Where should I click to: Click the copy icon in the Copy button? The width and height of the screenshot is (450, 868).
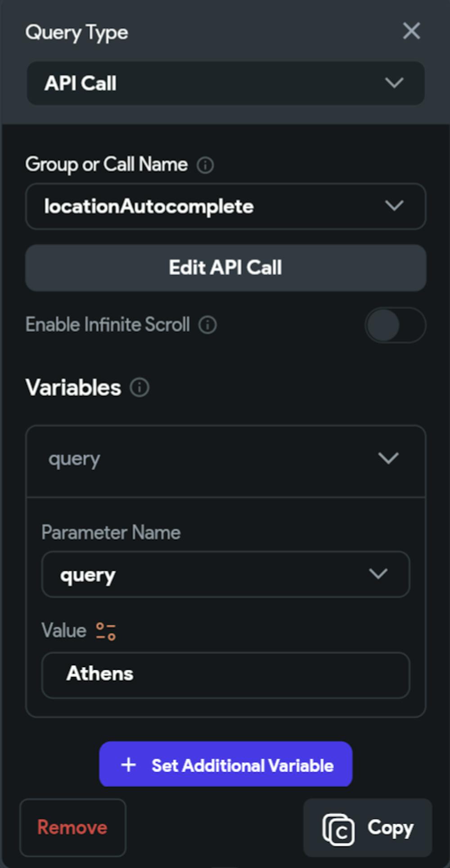(338, 829)
